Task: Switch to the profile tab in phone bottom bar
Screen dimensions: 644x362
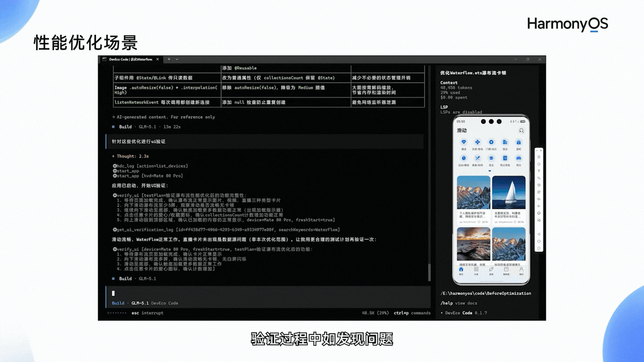Action: click(x=521, y=270)
